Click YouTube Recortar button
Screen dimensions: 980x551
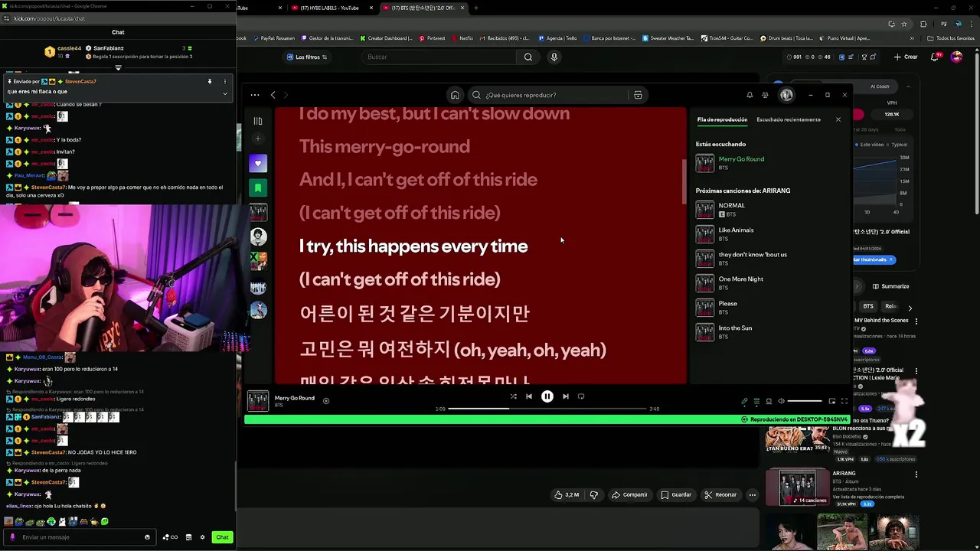720,495
